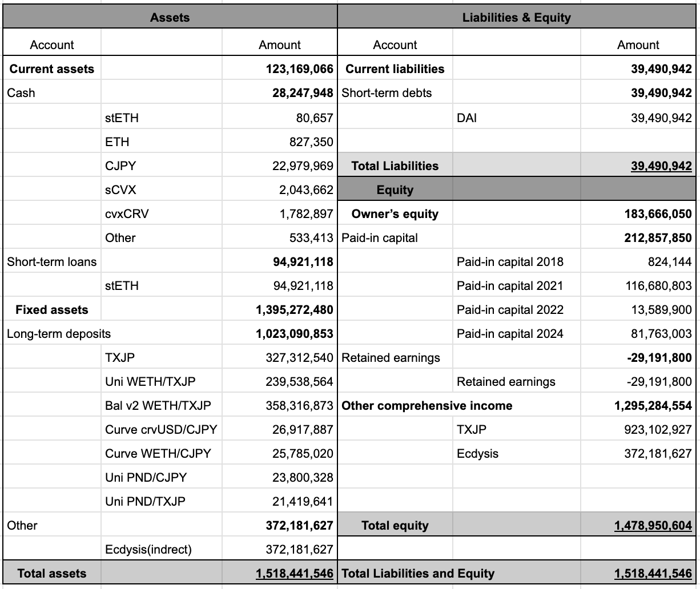Viewport: 700px width, 589px height.
Task: Click the Paid-in capital 2021 cell
Action: coord(510,286)
